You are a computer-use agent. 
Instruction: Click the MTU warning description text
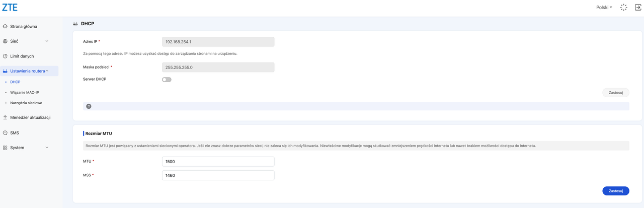pos(310,146)
